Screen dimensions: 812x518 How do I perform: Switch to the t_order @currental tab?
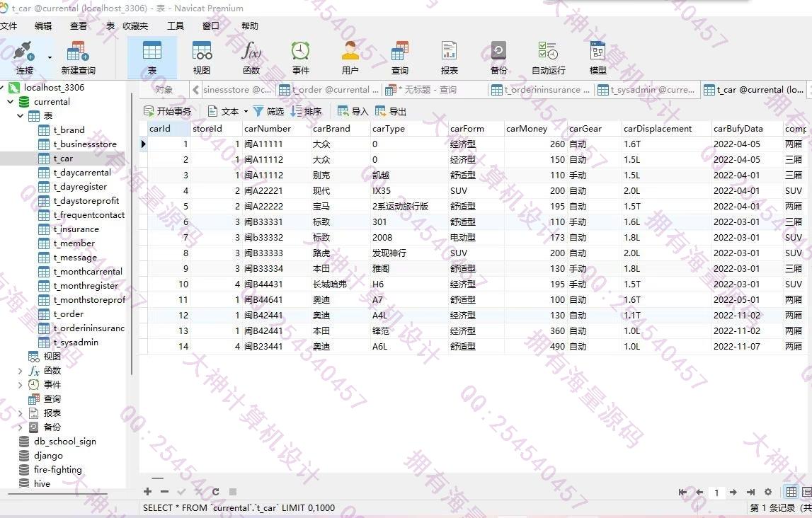(x=328, y=90)
